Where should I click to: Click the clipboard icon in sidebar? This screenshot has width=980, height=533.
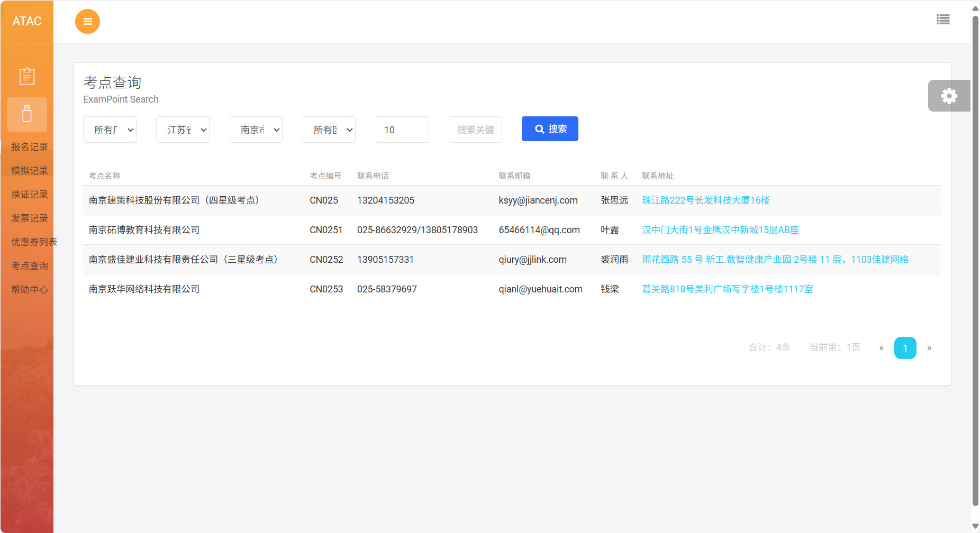27,76
